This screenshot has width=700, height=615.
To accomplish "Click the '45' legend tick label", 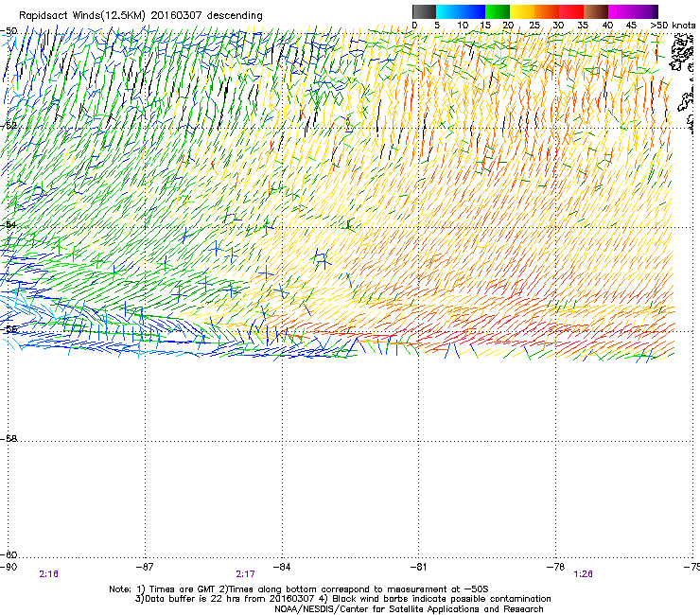I will tap(631, 26).
